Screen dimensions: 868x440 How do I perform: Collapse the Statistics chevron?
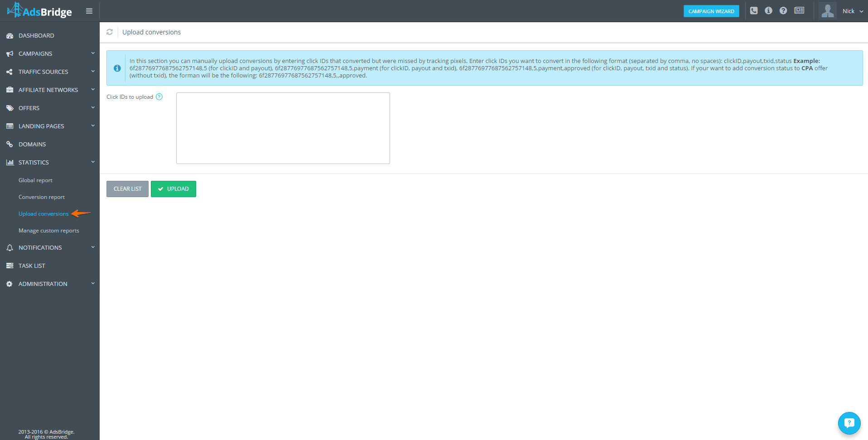93,162
